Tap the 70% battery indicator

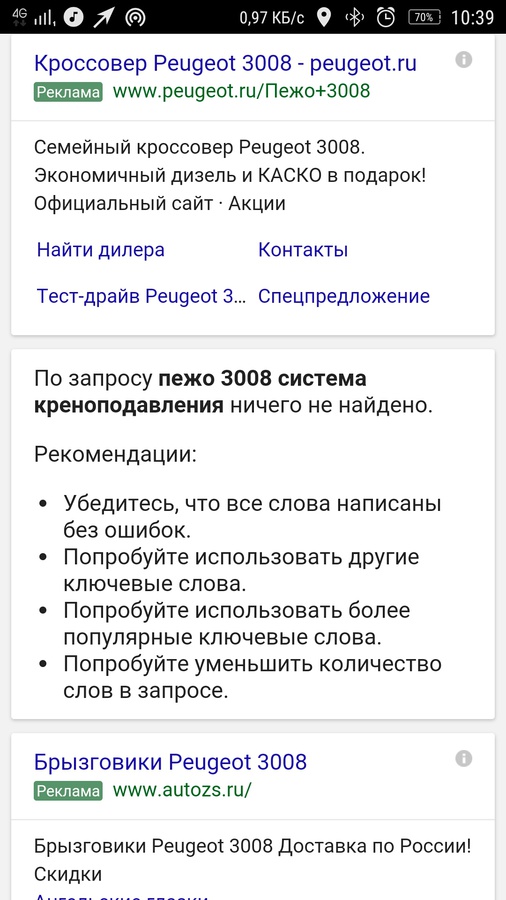[424, 18]
